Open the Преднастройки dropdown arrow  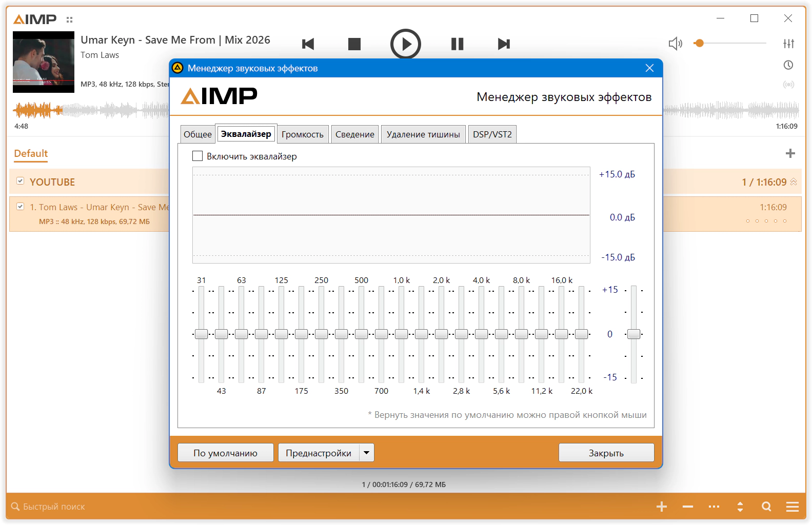click(x=366, y=453)
